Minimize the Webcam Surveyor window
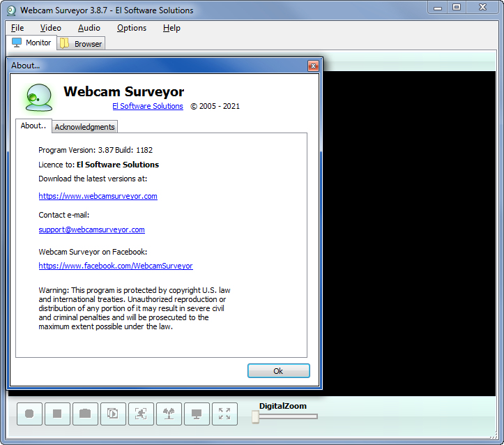 coord(438,8)
